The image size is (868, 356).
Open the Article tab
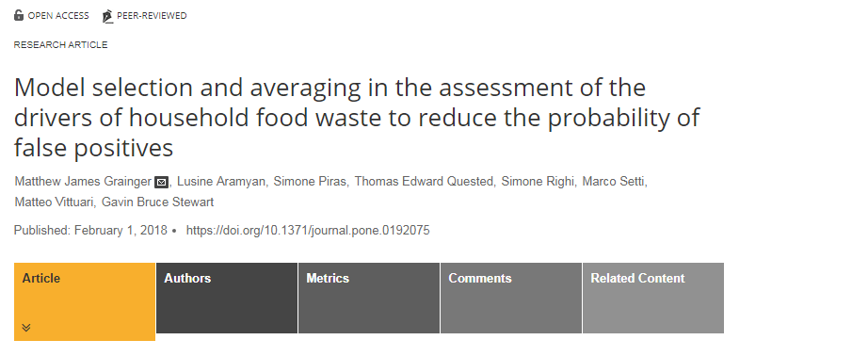point(85,301)
